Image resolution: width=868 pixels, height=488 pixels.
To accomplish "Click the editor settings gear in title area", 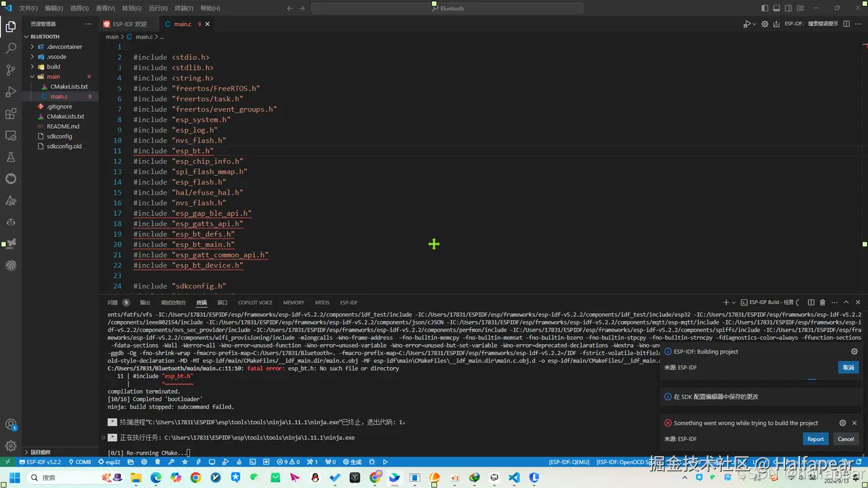I will click(765, 24).
